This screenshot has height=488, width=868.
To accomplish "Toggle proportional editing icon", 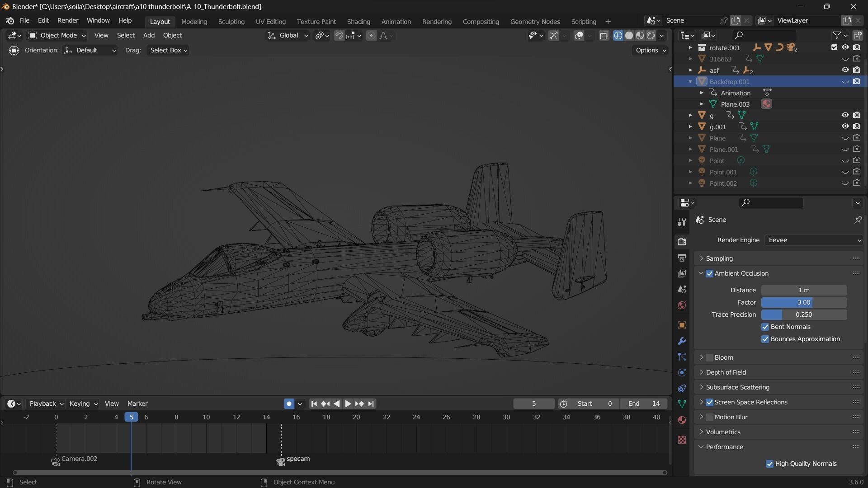I will (x=371, y=36).
